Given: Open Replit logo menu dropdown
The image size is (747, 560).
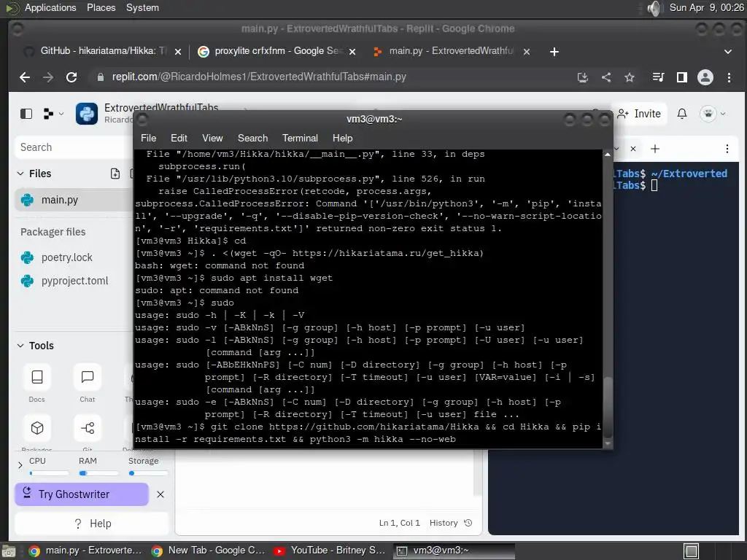Looking at the screenshot, I should (53, 114).
